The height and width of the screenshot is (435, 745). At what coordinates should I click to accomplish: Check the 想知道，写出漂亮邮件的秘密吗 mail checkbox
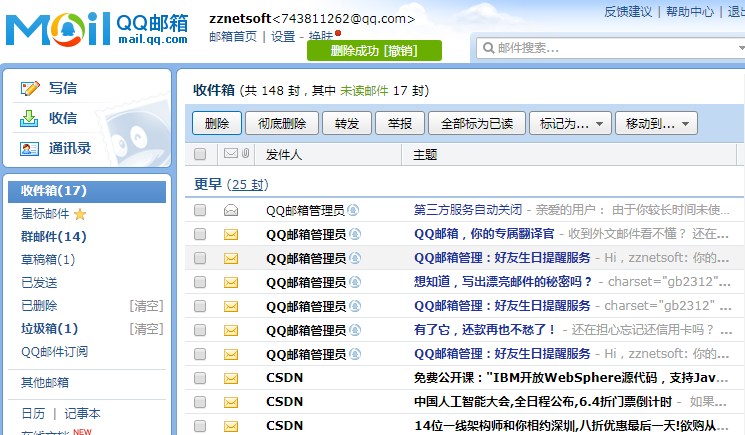200,283
